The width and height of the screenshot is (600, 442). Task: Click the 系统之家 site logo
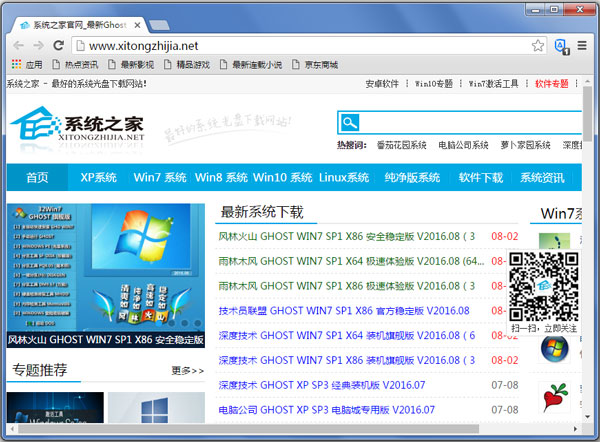click(x=78, y=125)
